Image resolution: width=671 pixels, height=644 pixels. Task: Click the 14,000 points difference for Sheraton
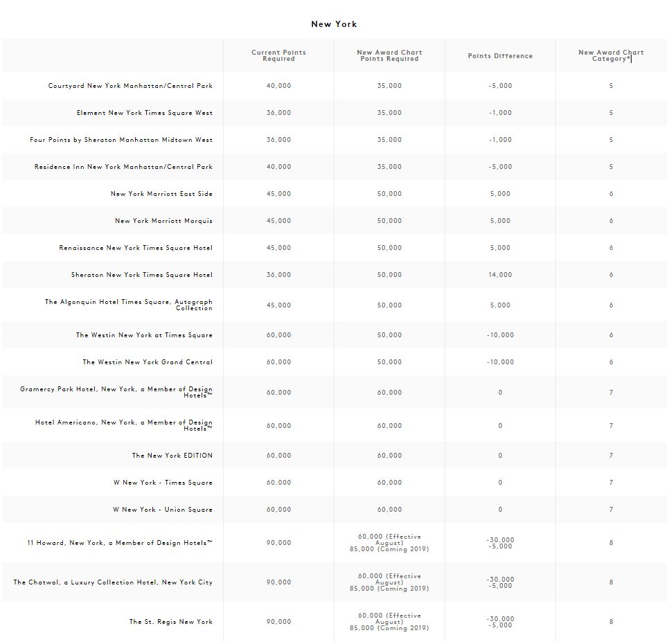(x=500, y=275)
